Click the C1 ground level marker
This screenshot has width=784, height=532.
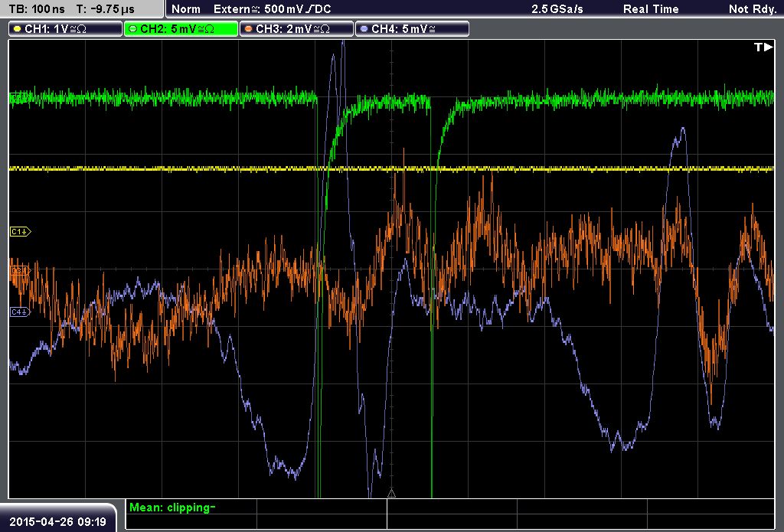[x=21, y=231]
